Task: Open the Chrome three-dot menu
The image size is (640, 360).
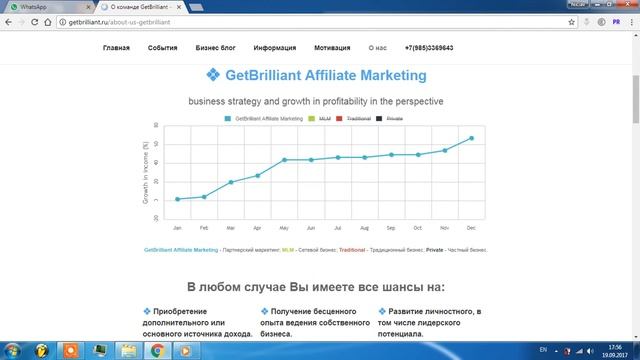Action: pyautogui.click(x=631, y=22)
